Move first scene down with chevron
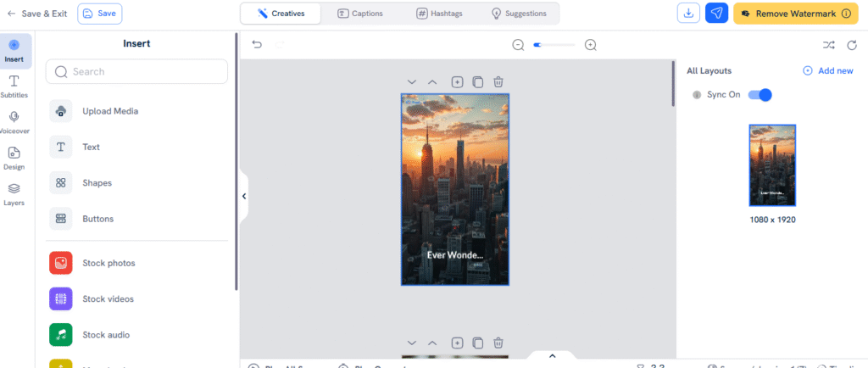This screenshot has width=868, height=368. point(411,82)
